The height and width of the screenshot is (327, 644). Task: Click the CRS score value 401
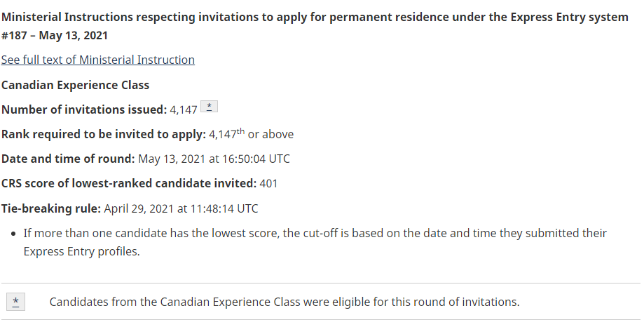(268, 184)
